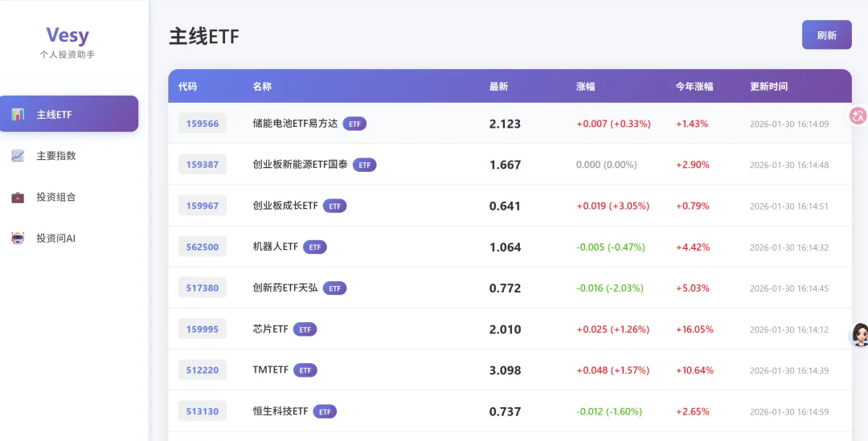Click the change value -0.016 (-2.03%)
Image resolution: width=868 pixels, height=441 pixels.
(x=610, y=288)
